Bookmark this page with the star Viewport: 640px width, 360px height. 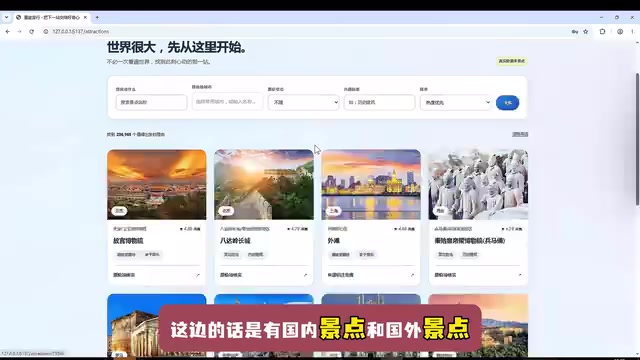[x=586, y=31]
